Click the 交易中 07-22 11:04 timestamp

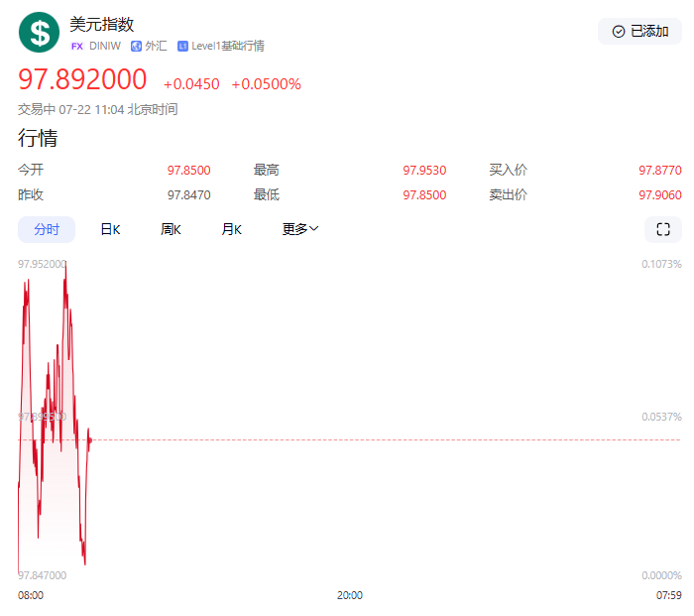click(x=98, y=109)
